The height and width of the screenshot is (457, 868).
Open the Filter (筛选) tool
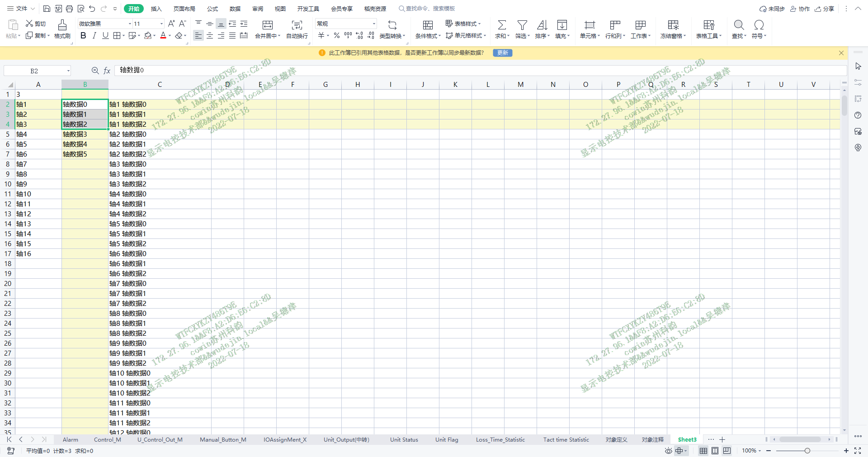[522, 25]
